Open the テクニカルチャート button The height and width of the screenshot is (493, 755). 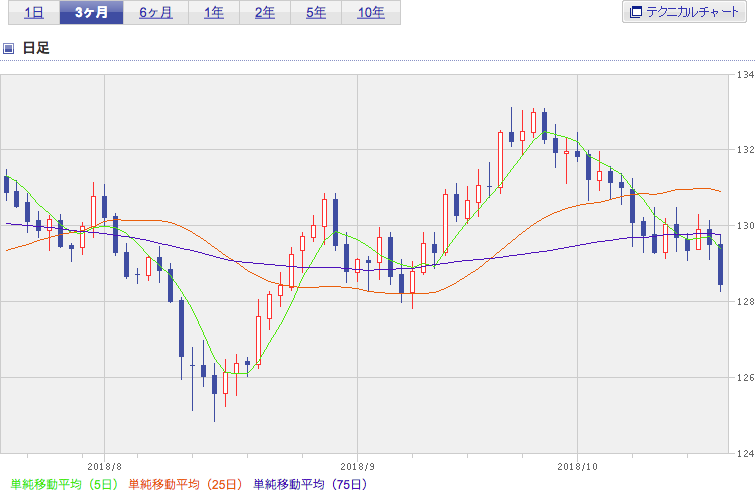click(x=684, y=12)
